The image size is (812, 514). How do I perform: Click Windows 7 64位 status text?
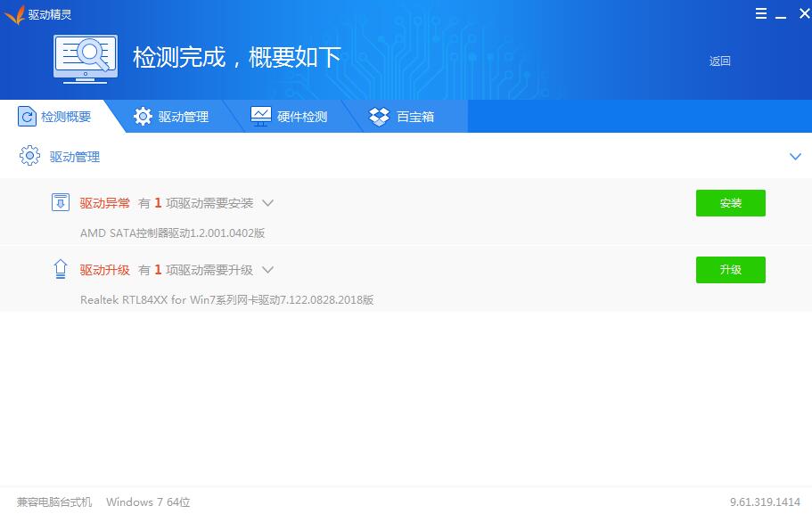pyautogui.click(x=148, y=502)
